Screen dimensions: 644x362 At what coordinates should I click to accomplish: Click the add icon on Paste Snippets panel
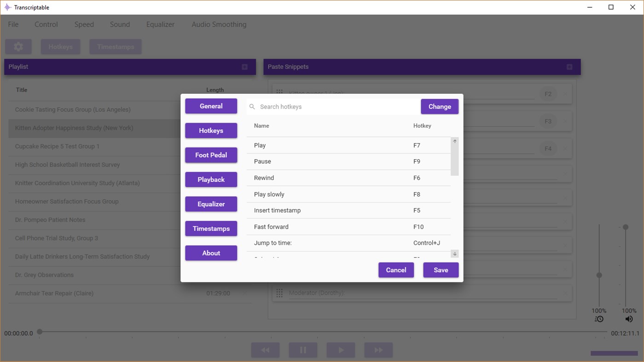point(569,66)
